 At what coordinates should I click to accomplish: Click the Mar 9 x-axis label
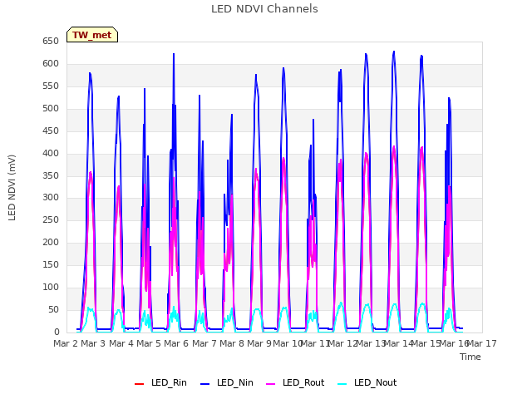pos(259,343)
